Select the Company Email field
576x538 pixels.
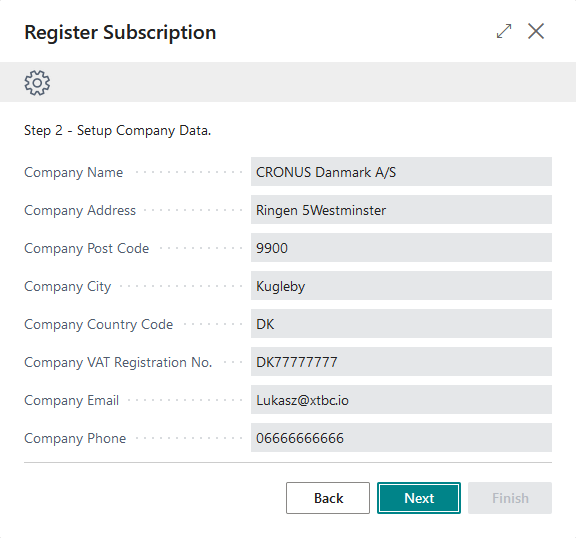coord(401,400)
